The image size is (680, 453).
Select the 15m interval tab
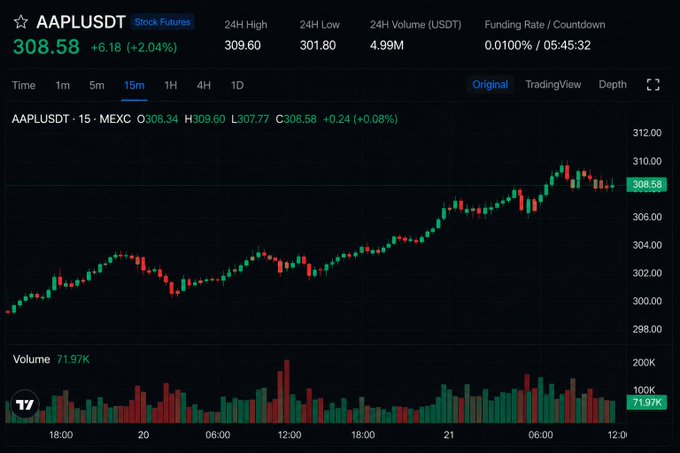click(134, 85)
